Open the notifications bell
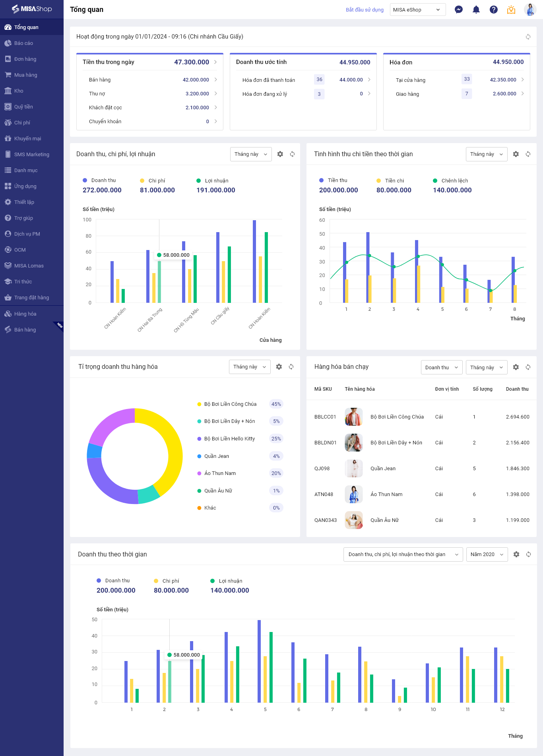This screenshot has height=756, width=543. point(476,10)
